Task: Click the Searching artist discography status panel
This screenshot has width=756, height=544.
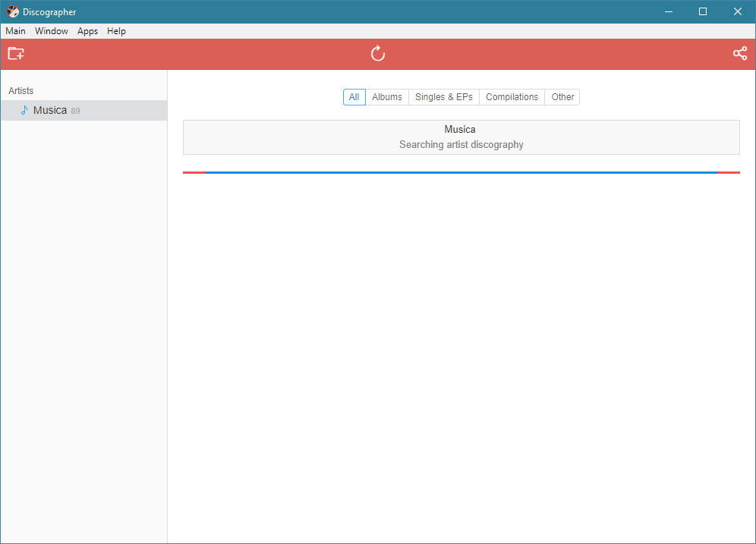Action: click(461, 137)
